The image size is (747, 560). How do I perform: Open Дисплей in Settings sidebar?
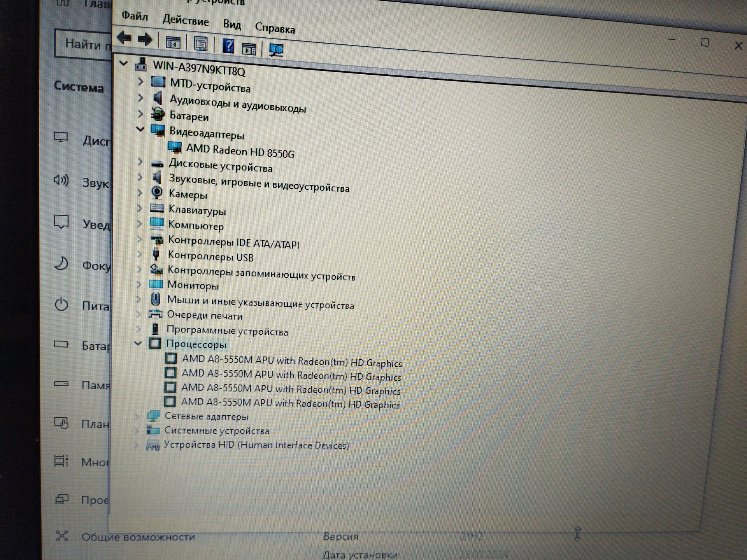(x=96, y=140)
